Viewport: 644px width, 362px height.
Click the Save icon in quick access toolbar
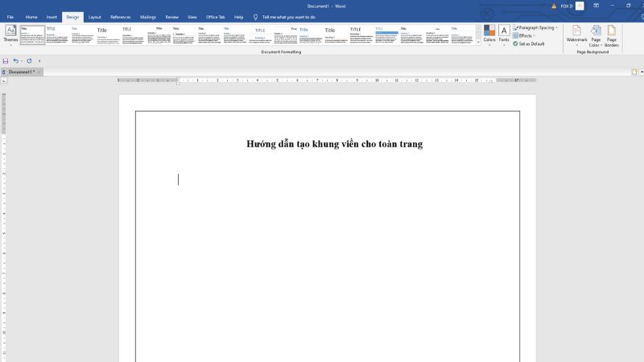pyautogui.click(x=6, y=61)
